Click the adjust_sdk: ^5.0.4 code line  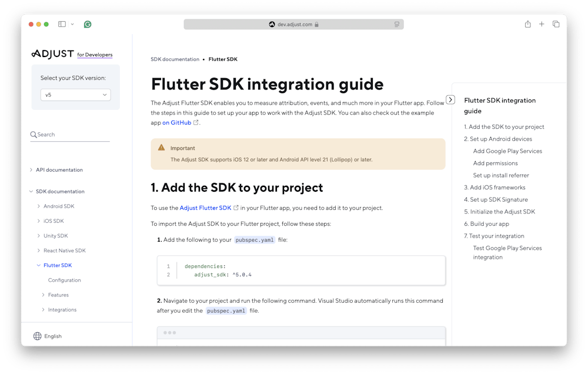[223, 275]
